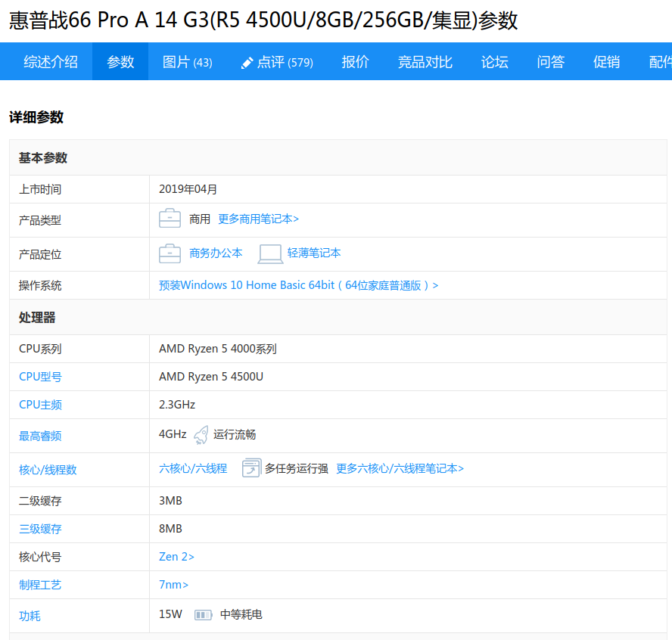Screen dimensions: 672x640
Task: Click the pencil icon beside 点评
Action: pos(247,63)
